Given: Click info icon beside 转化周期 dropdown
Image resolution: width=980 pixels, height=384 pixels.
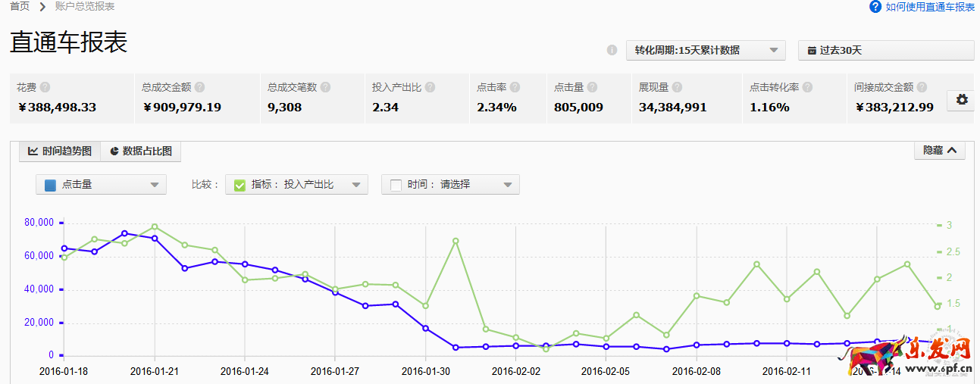Looking at the screenshot, I should click(612, 51).
